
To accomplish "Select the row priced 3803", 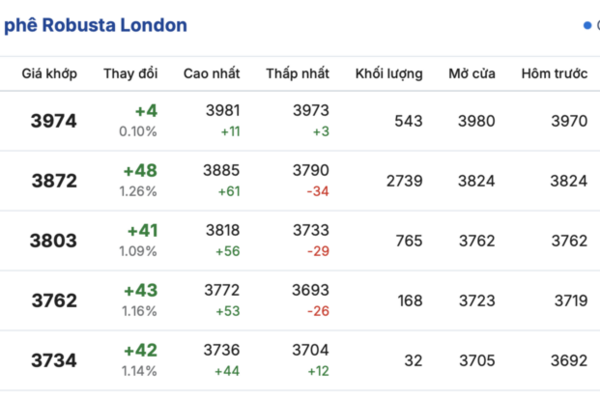I will 54,241.
